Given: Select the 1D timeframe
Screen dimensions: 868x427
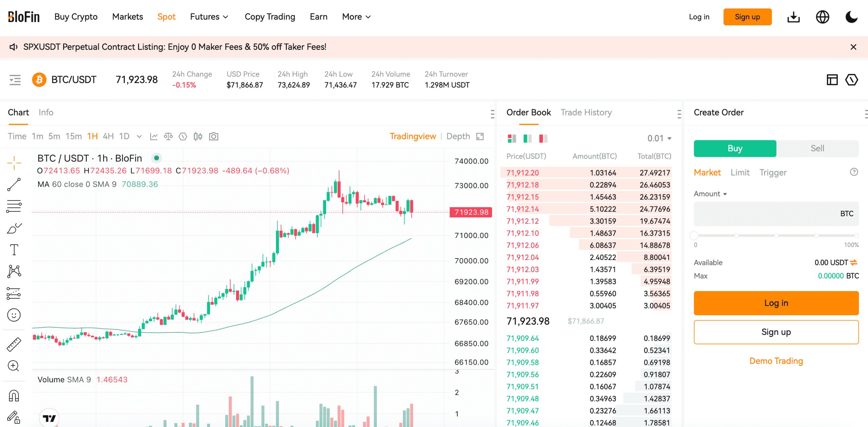Looking at the screenshot, I should [124, 137].
